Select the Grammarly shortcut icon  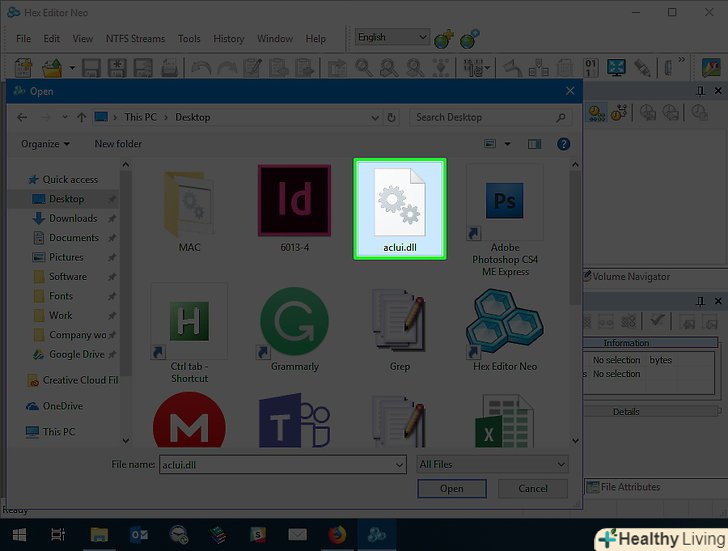click(x=294, y=330)
